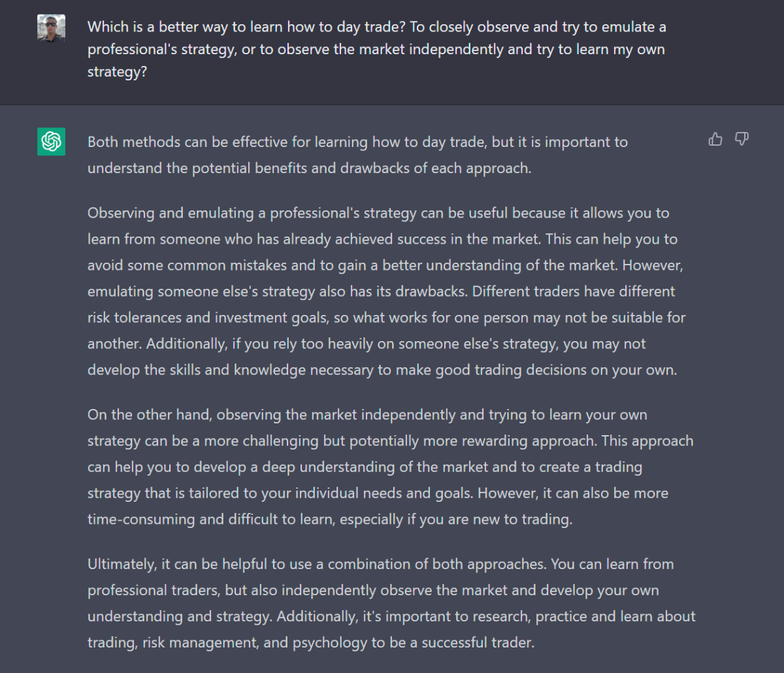Click the user's profile photo avatar
This screenshot has height=673, width=784.
(51, 27)
